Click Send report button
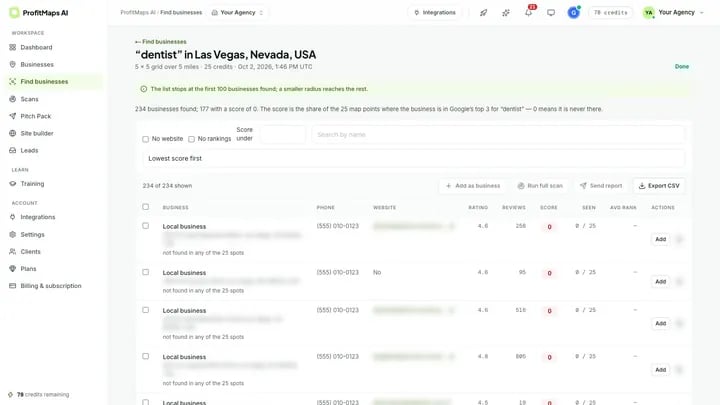 (x=601, y=186)
